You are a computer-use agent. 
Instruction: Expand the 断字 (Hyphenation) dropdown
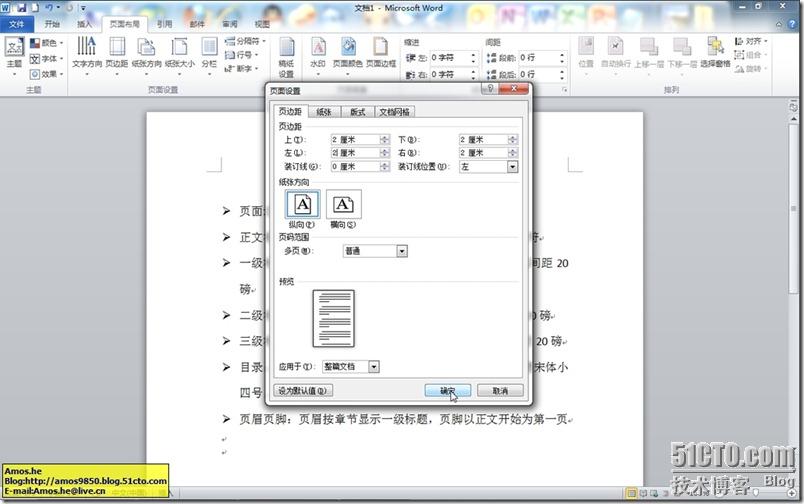point(256,68)
